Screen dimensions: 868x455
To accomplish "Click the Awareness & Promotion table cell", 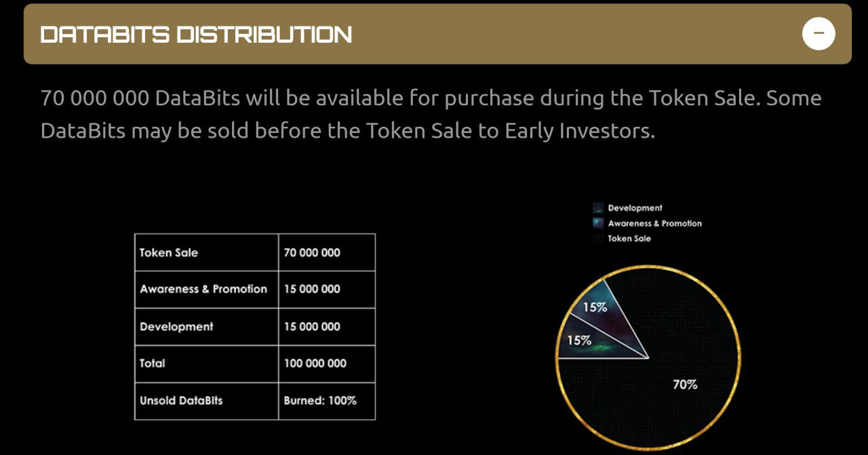I will tap(207, 290).
